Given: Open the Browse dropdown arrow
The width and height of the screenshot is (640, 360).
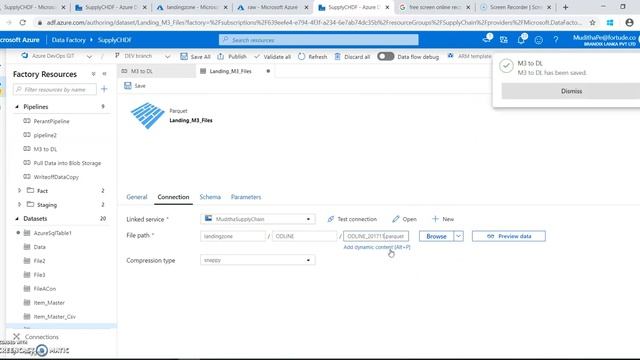Looking at the screenshot, I should 458,236.
